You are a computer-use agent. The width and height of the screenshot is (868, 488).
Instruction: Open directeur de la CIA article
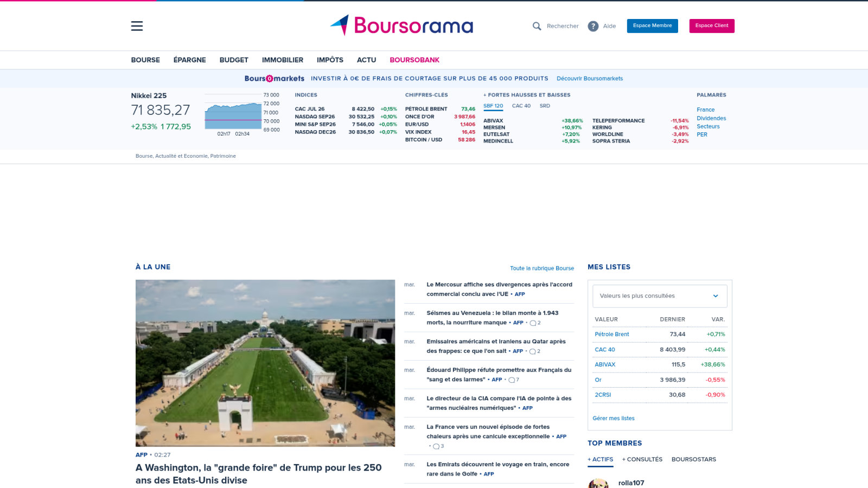click(499, 403)
